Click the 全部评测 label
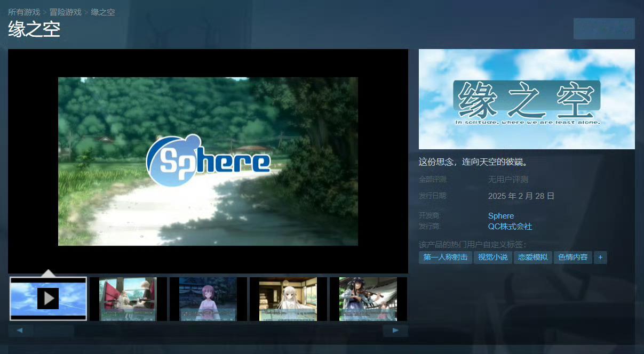The width and height of the screenshot is (644, 354). click(x=433, y=180)
